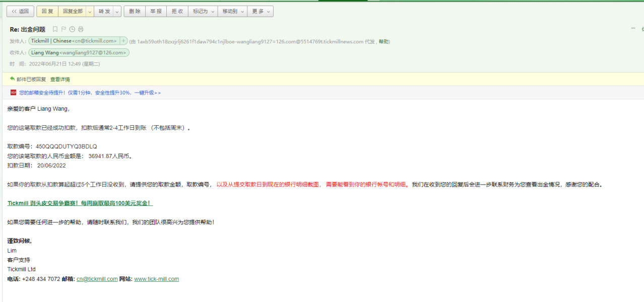Click the cn@tickmill.com email link
Viewport: 644px width, 302px height.
click(97, 279)
